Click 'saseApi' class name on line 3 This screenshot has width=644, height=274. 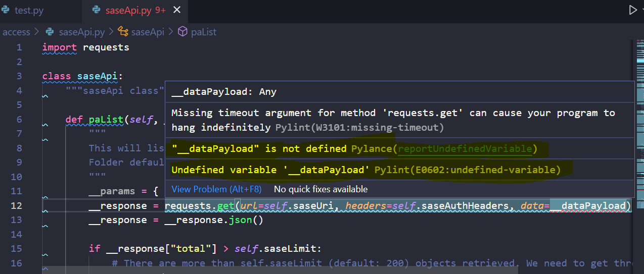(97, 76)
